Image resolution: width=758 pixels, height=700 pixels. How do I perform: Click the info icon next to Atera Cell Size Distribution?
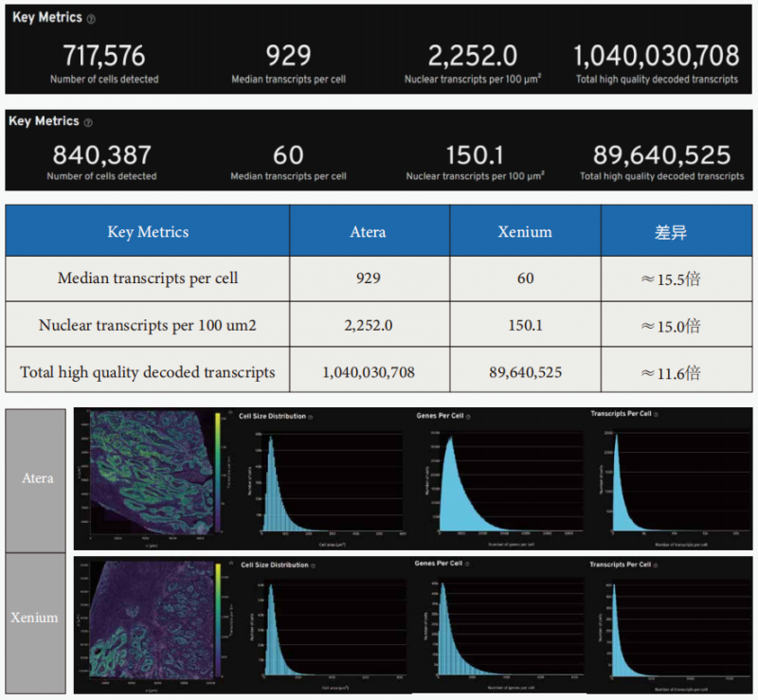click(311, 417)
